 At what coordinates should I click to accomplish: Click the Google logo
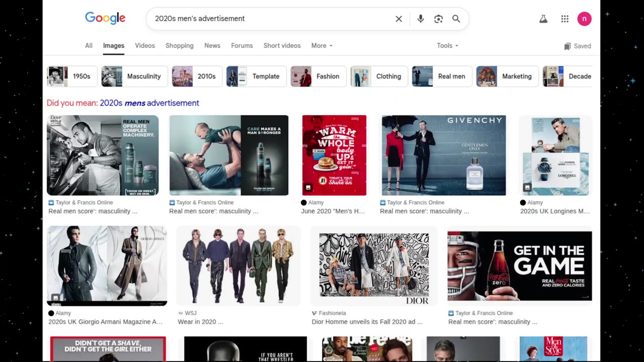(x=105, y=18)
